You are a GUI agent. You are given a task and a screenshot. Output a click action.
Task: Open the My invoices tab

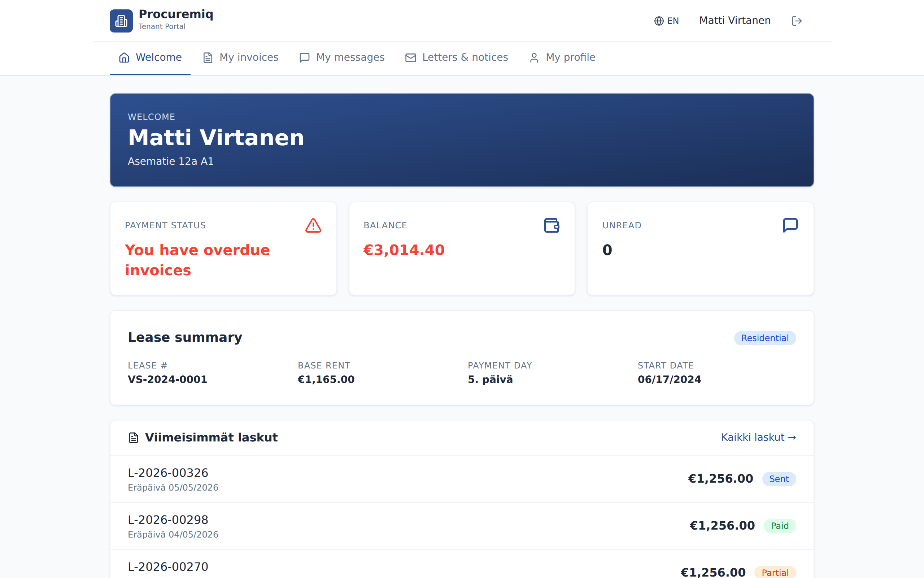(x=240, y=57)
